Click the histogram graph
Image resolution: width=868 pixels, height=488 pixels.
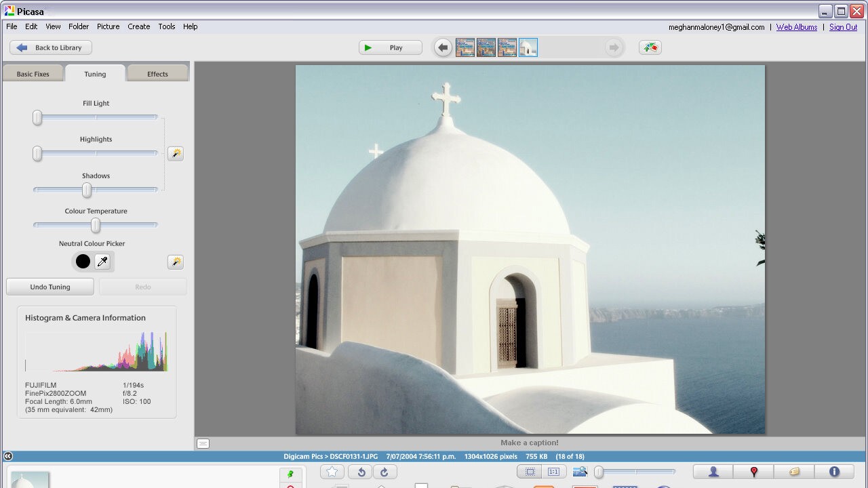click(x=96, y=351)
